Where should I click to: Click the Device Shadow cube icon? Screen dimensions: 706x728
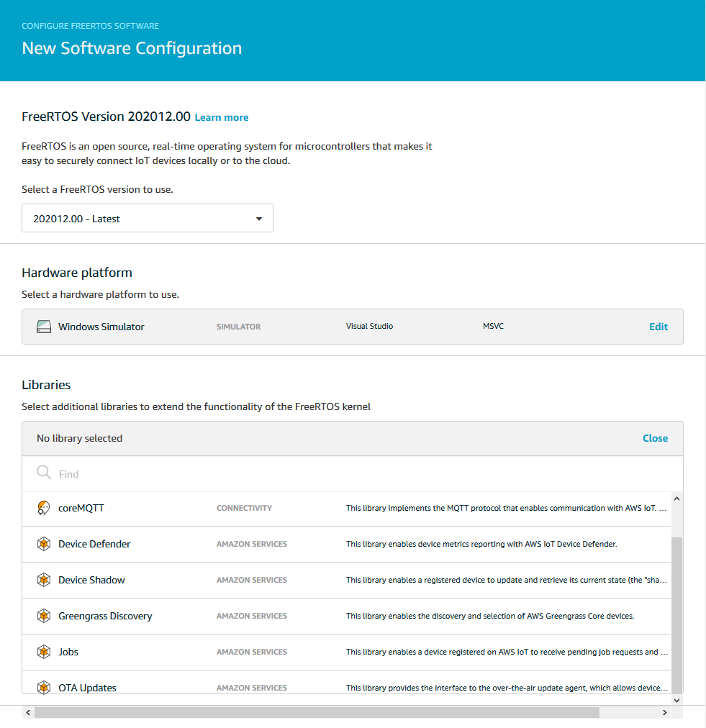coord(44,580)
